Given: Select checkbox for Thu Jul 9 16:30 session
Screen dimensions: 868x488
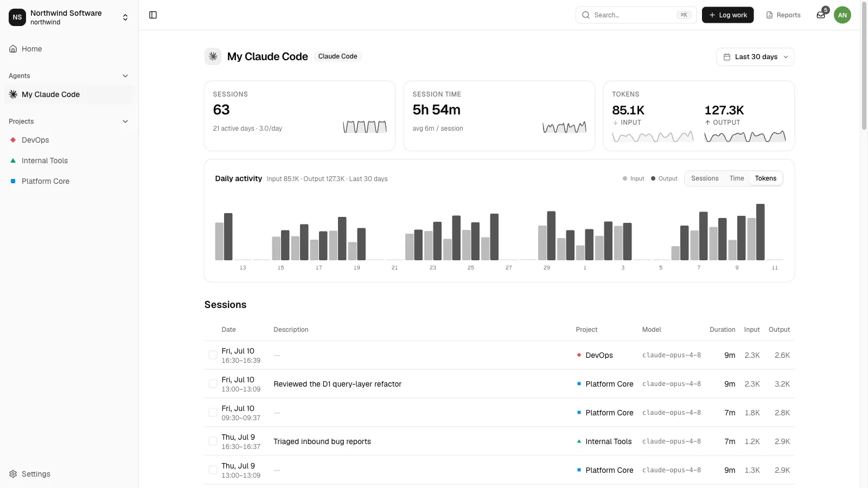Looking at the screenshot, I should (213, 441).
